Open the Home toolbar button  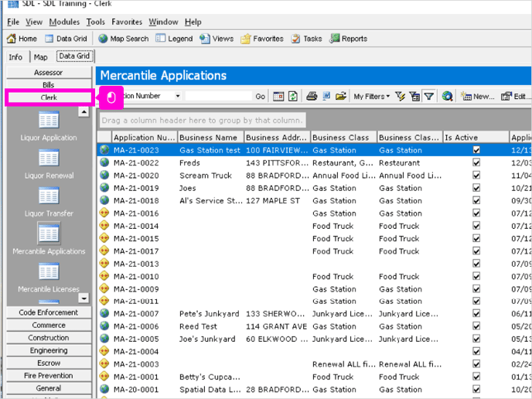[x=22, y=39]
